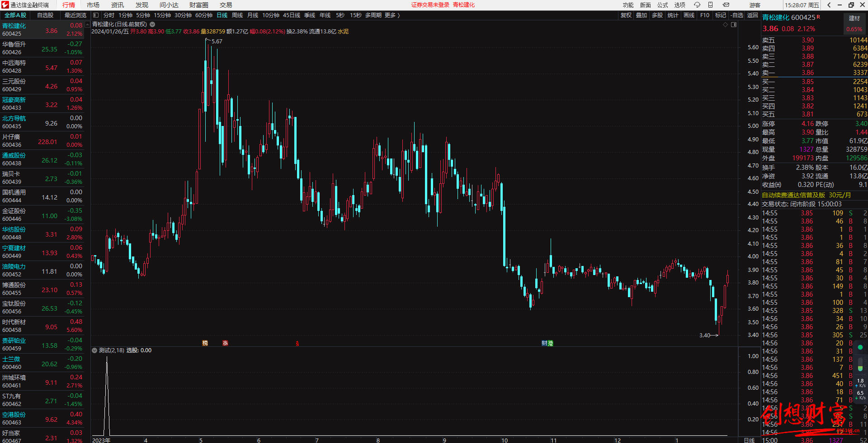Open the 复权 adjustment dropdown
Image resolution: width=868 pixels, height=443 pixels.
coord(626,15)
